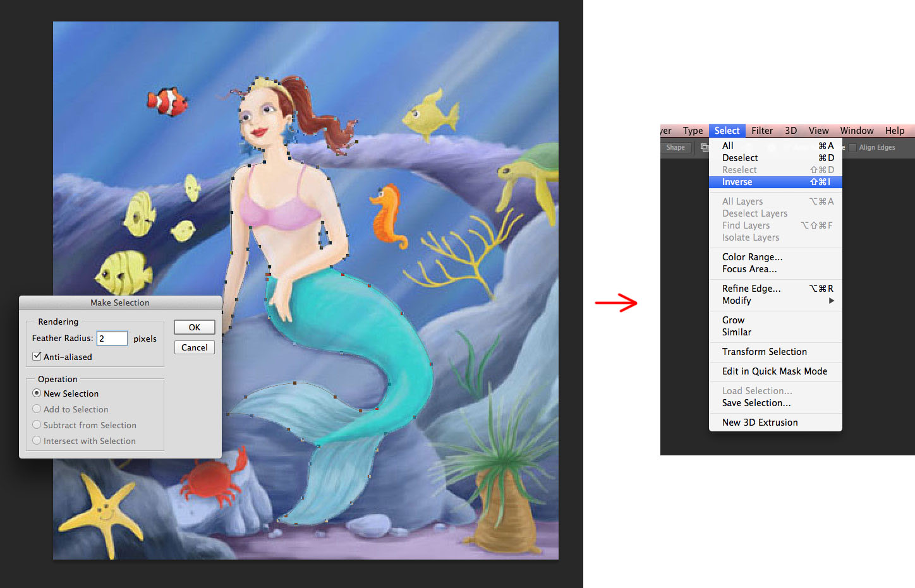The height and width of the screenshot is (588, 915).
Task: Click Save Selection... in the menu
Action: [756, 403]
